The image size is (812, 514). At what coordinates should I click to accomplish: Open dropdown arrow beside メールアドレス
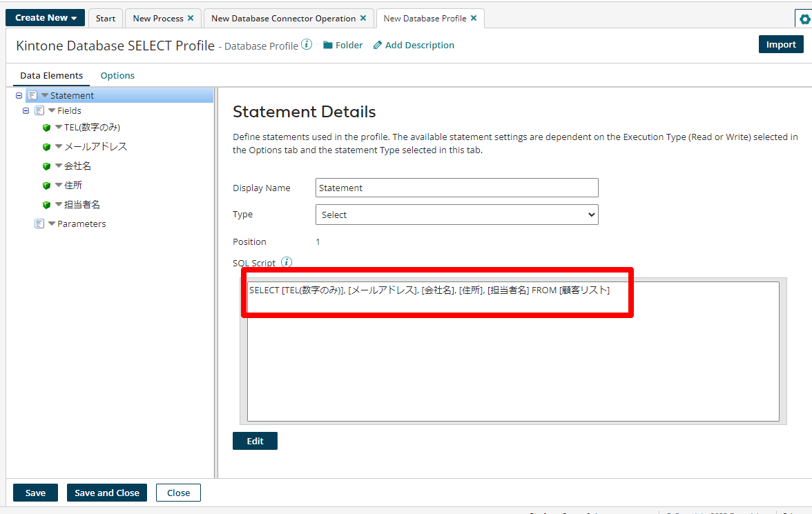pyautogui.click(x=59, y=146)
